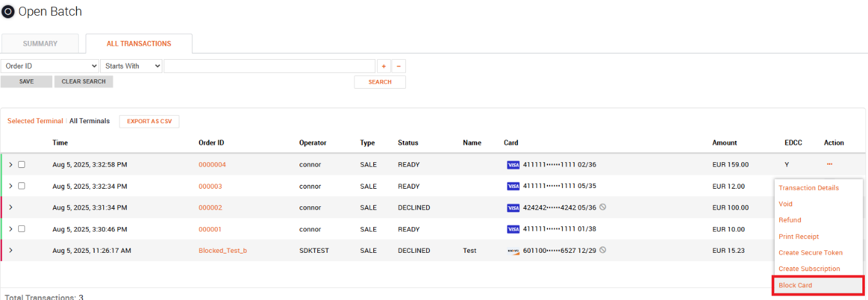Choose Refund from the action menu
The image size is (868, 300).
(x=790, y=220)
